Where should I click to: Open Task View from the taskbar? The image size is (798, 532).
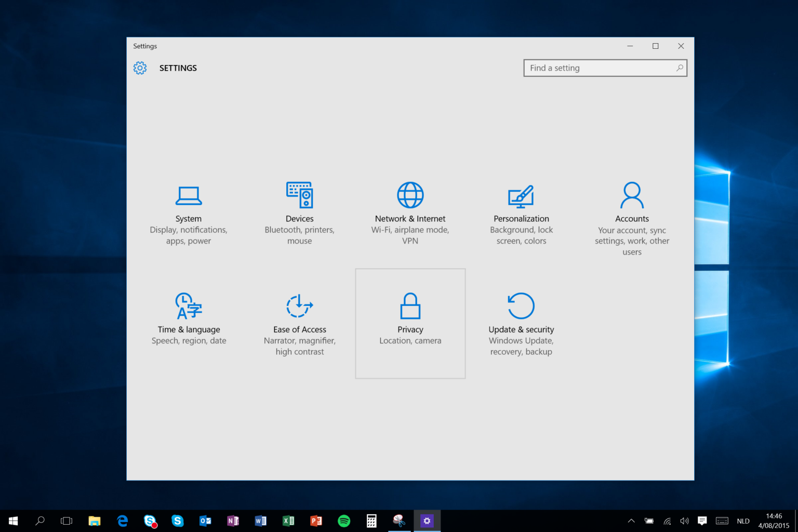(x=66, y=521)
